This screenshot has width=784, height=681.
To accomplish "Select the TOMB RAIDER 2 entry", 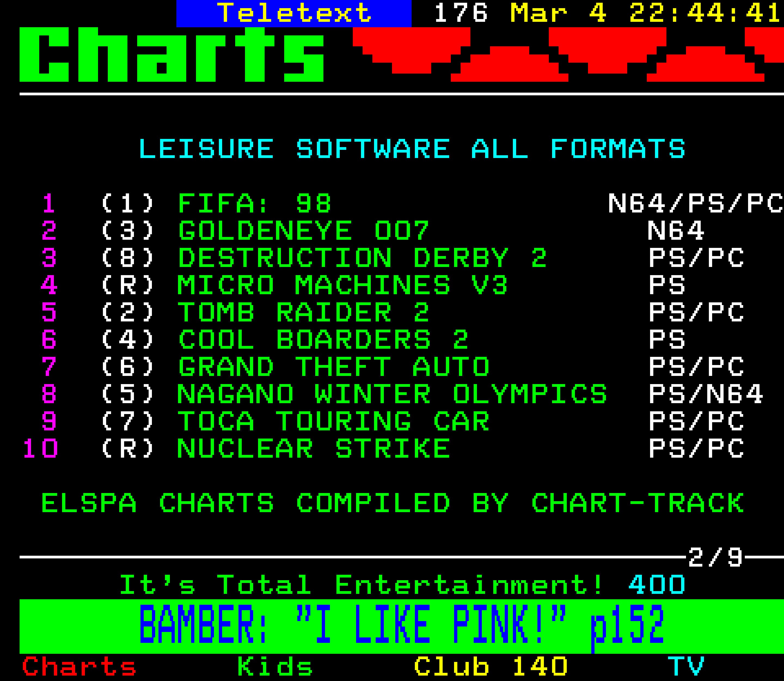I will click(304, 312).
